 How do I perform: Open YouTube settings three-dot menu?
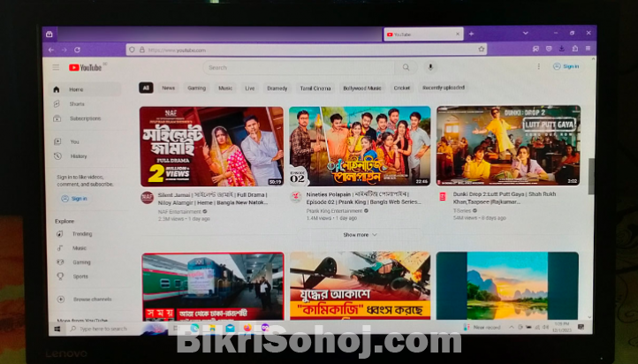539,66
